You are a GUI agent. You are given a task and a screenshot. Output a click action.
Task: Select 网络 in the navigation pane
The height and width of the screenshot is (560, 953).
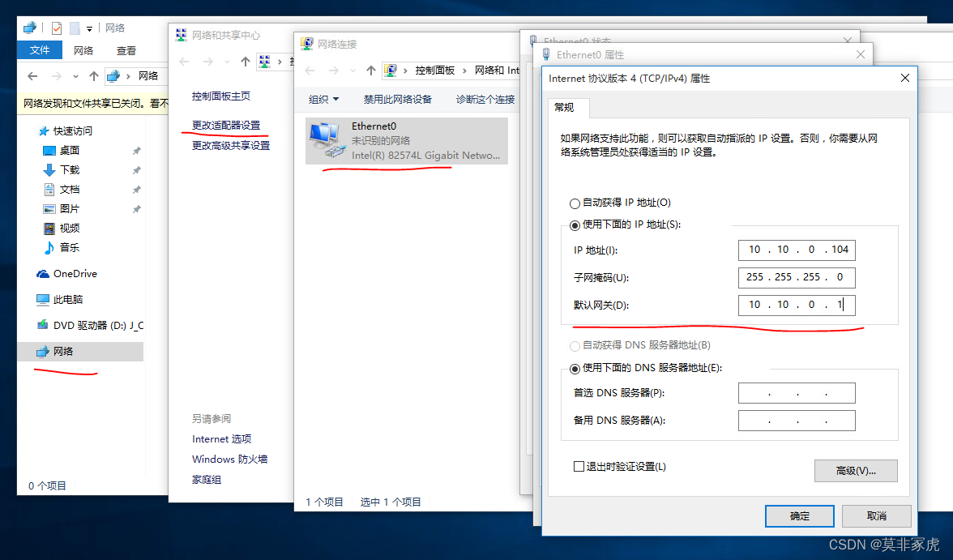(80, 352)
